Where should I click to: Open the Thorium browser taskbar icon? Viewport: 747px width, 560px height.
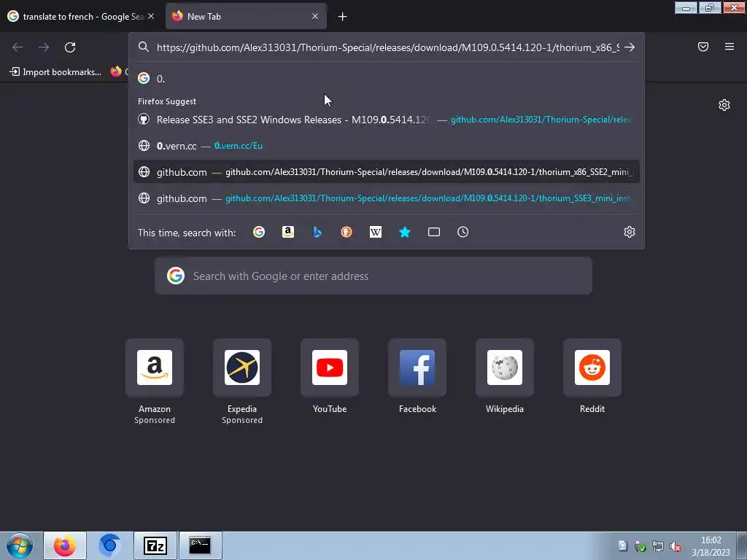tap(110, 545)
